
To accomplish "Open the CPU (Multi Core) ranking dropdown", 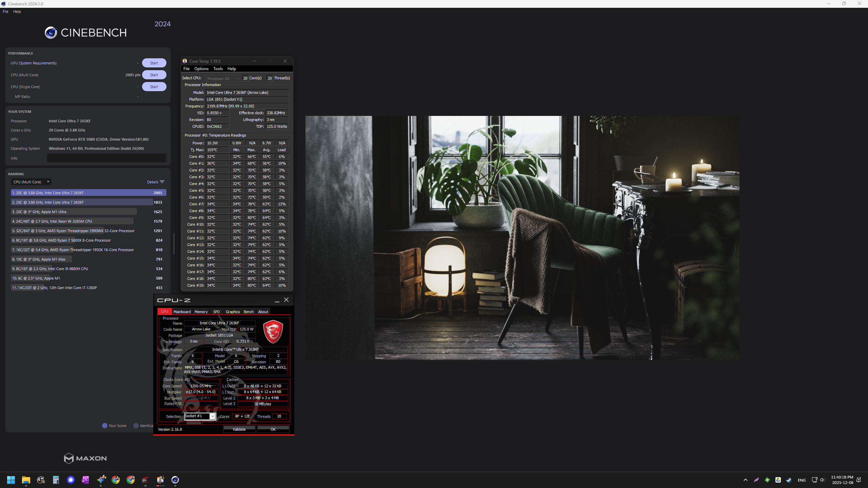I will 31,182.
